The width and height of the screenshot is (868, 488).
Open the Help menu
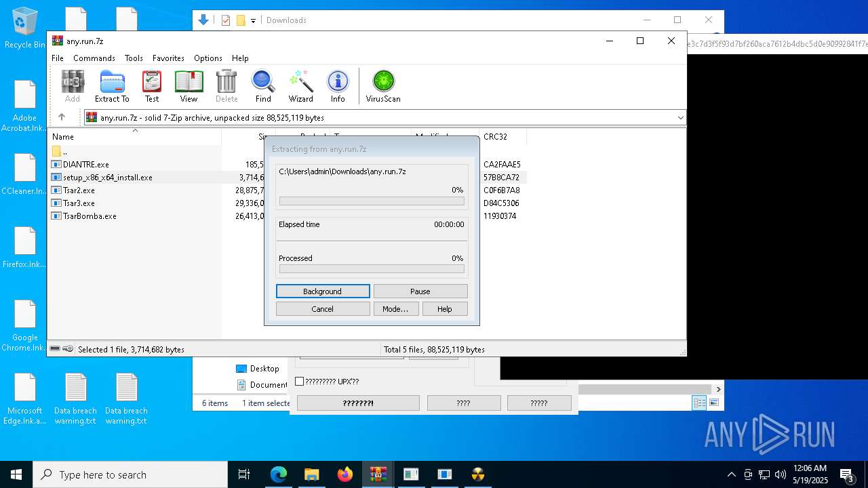[240, 58]
